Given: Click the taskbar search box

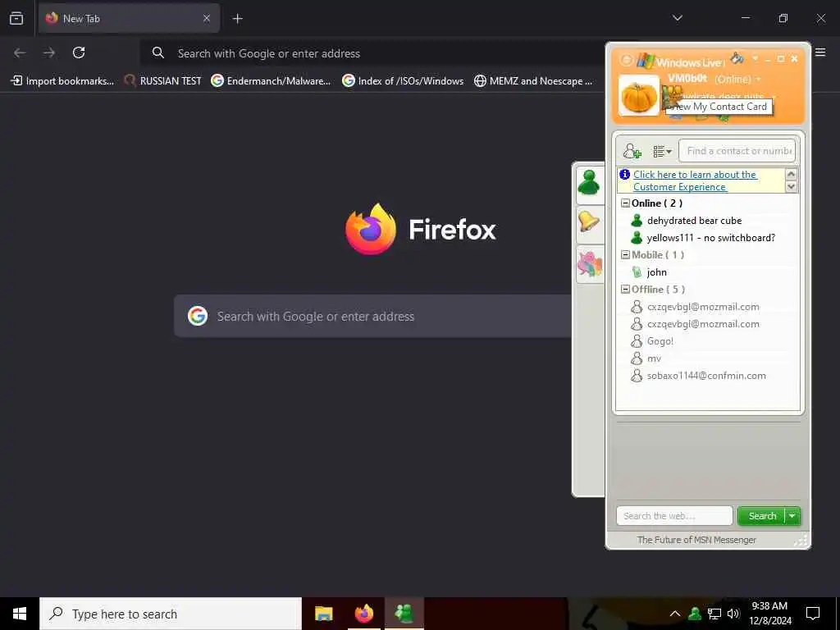Looking at the screenshot, I should tap(171, 614).
